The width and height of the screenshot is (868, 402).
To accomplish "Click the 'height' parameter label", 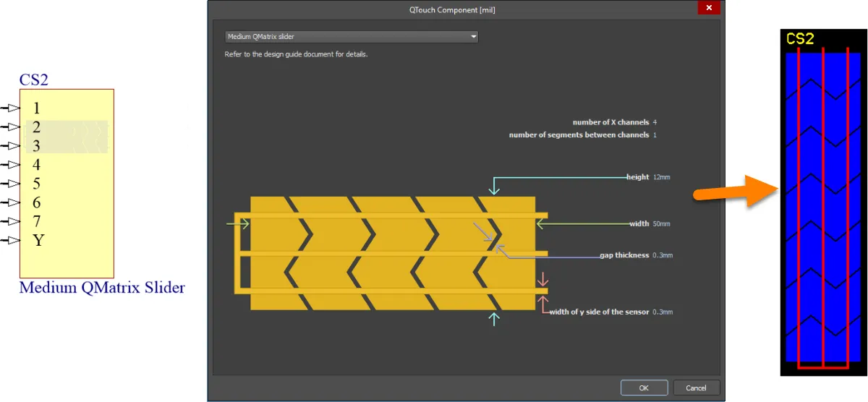I will [638, 176].
